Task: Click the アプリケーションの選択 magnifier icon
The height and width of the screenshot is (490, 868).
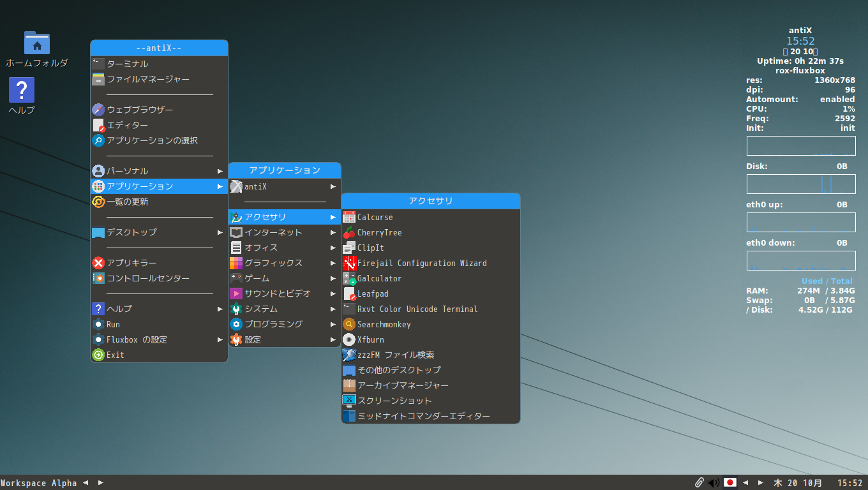Action: pos(98,140)
